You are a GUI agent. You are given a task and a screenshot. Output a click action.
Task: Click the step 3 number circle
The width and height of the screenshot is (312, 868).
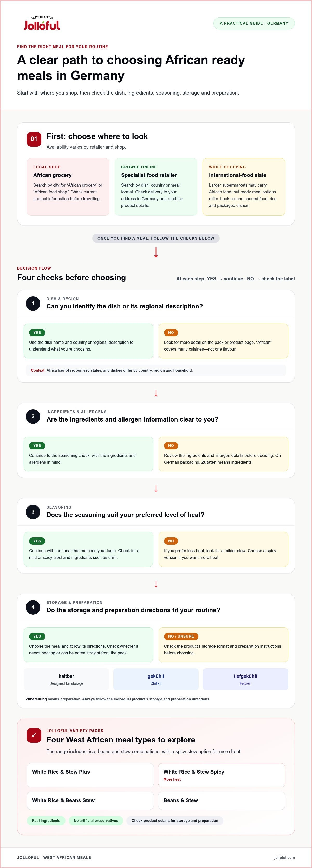click(33, 512)
